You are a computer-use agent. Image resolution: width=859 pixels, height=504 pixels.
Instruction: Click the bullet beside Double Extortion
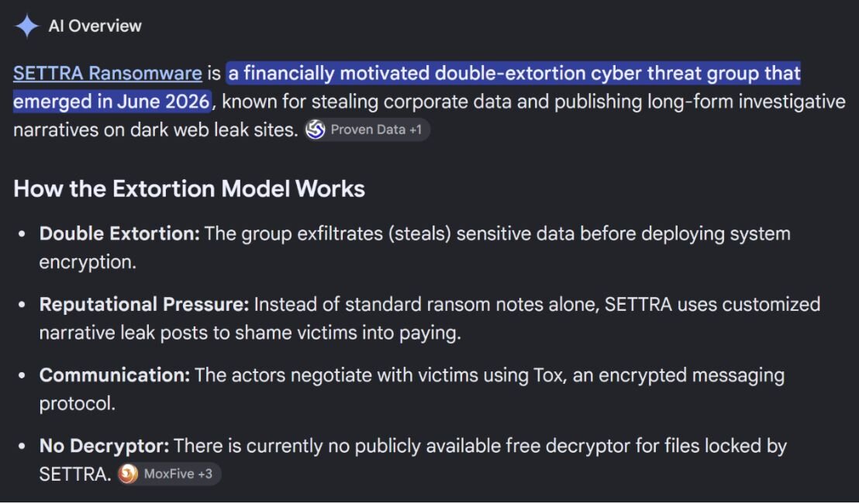[x=22, y=234]
